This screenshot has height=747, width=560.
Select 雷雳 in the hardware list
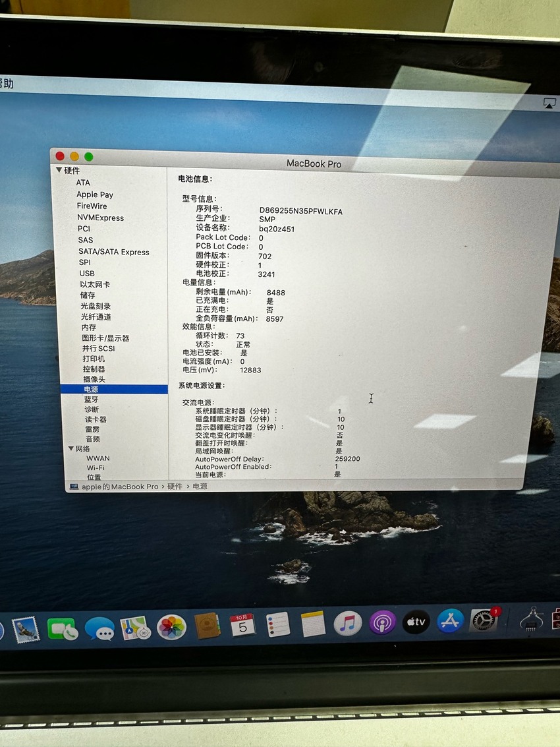click(x=92, y=429)
